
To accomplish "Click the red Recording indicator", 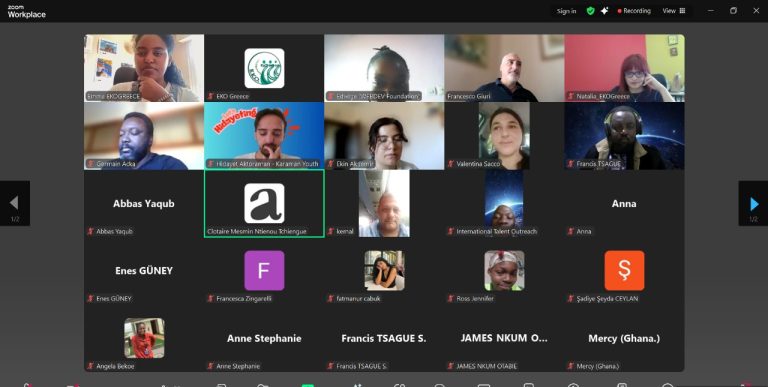I will (634, 11).
